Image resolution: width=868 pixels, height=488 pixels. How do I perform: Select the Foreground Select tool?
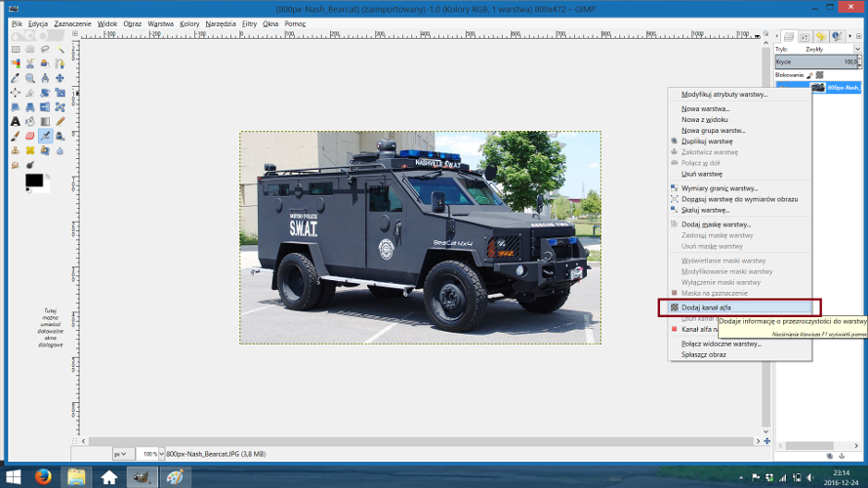45,63
